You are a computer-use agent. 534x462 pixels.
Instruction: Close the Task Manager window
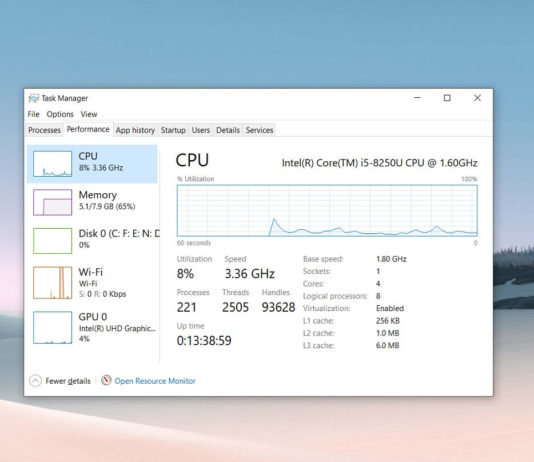click(477, 98)
